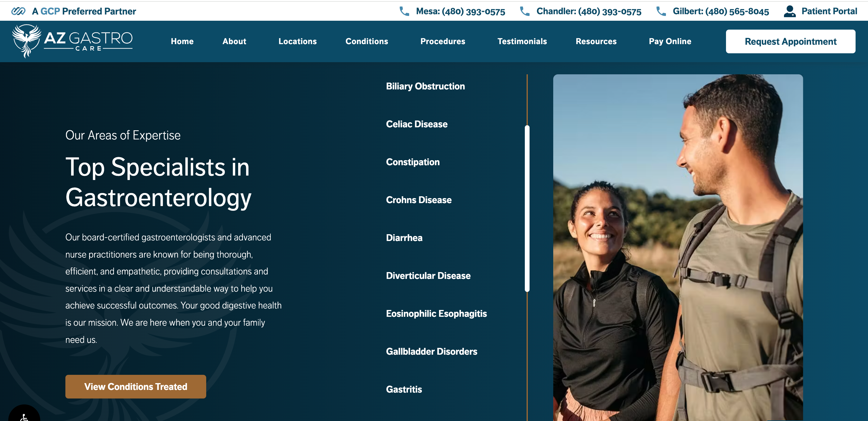Expand the Locations navigation dropdown
The width and height of the screenshot is (868, 421).
(x=298, y=41)
